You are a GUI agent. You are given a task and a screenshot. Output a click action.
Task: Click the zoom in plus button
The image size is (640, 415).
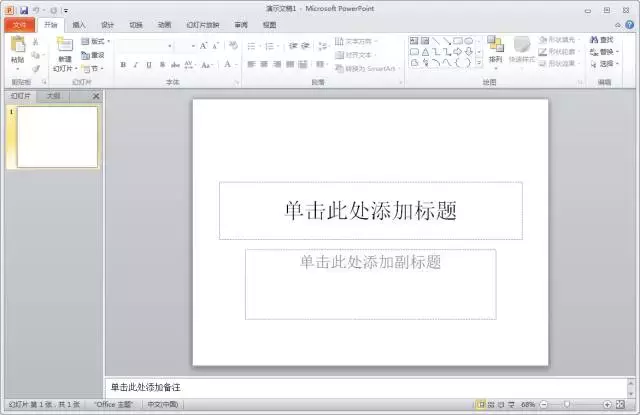click(x=607, y=404)
